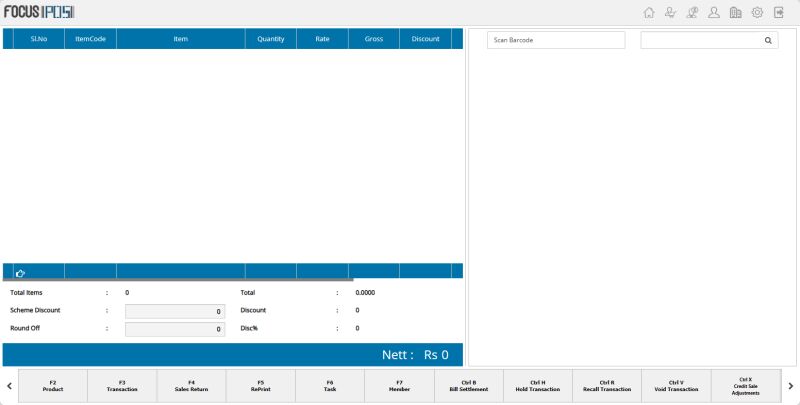Click the logout exit icon
Screen dimensions: 800x405
[x=779, y=13]
